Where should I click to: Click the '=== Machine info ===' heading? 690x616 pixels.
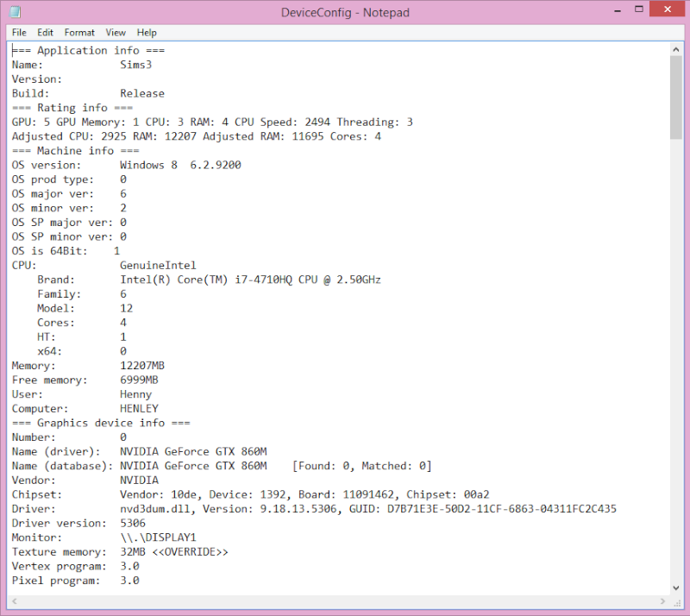[x=75, y=151]
